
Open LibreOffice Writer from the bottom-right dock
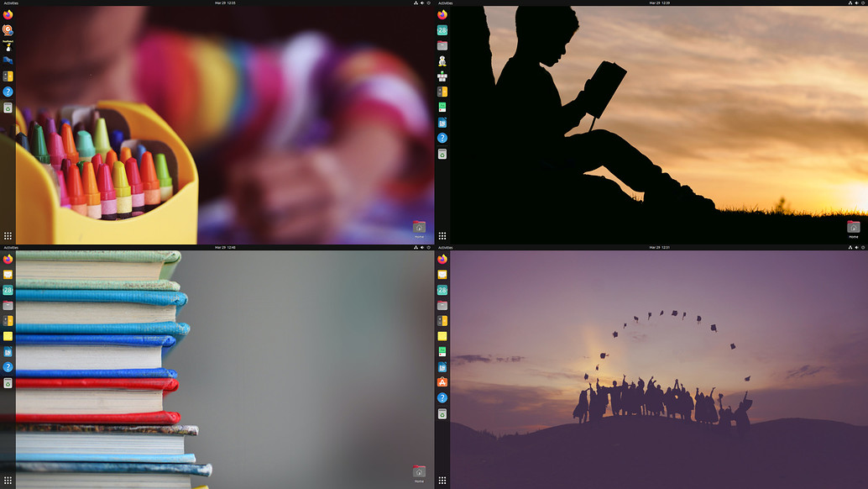tap(442, 368)
